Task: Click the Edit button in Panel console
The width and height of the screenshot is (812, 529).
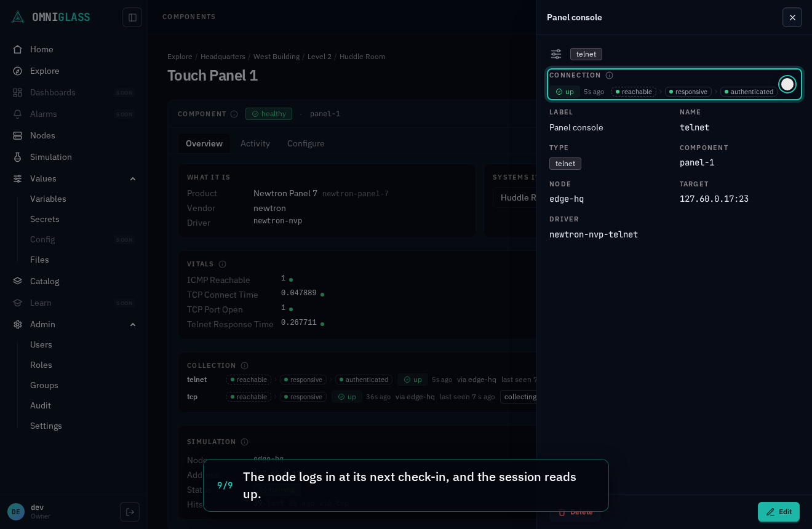Action: (779, 512)
